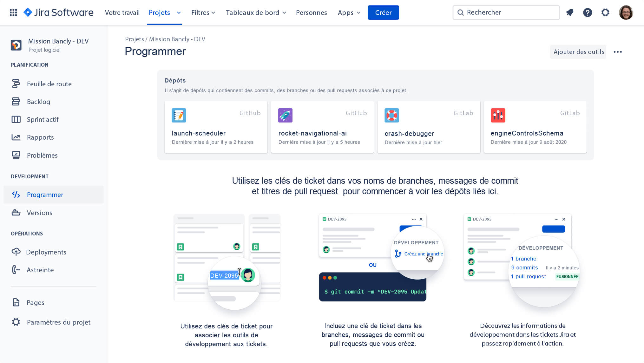644x363 pixels.
Task: Open the app switcher grid icon
Action: click(x=13, y=13)
